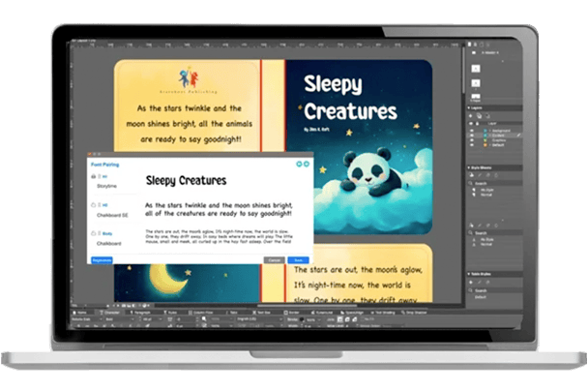Select the Storytime font name in H1 row
The image size is (588, 392).
point(107,186)
